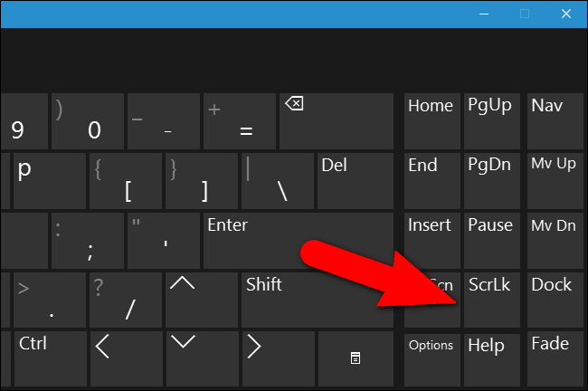Click the right arrow key
The image size is (588, 391).
[x=279, y=358]
